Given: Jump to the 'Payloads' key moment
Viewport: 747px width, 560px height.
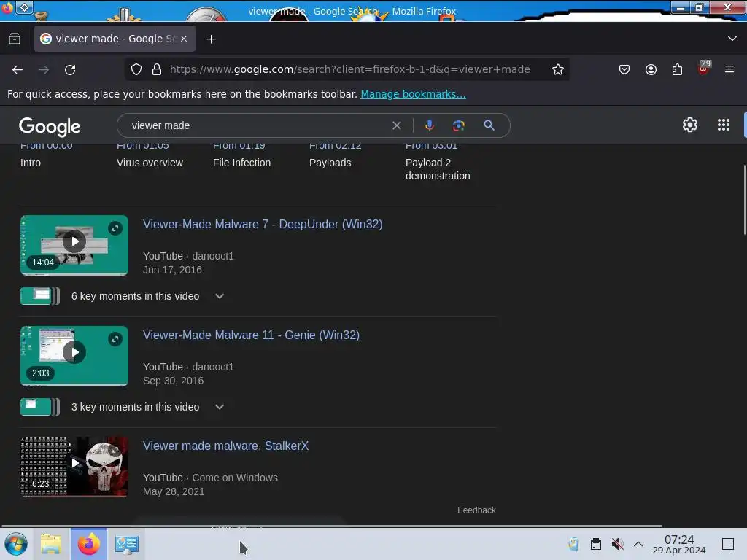Looking at the screenshot, I should pyautogui.click(x=330, y=163).
